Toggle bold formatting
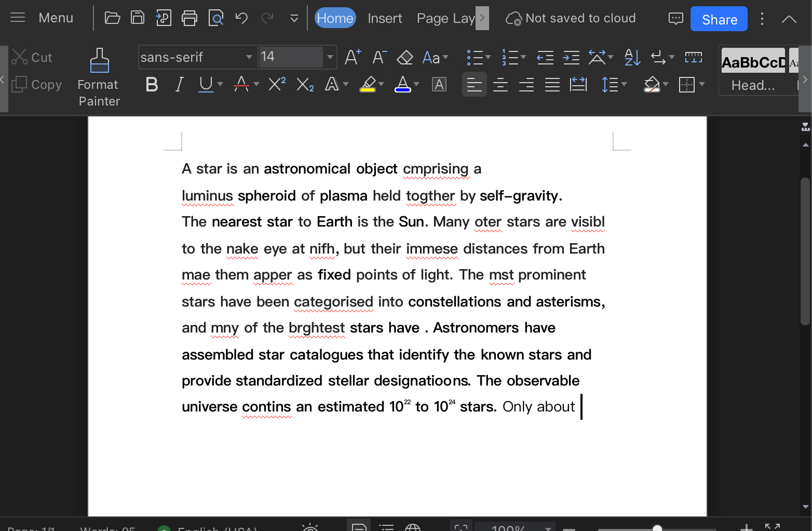This screenshot has width=812, height=531. [x=152, y=84]
